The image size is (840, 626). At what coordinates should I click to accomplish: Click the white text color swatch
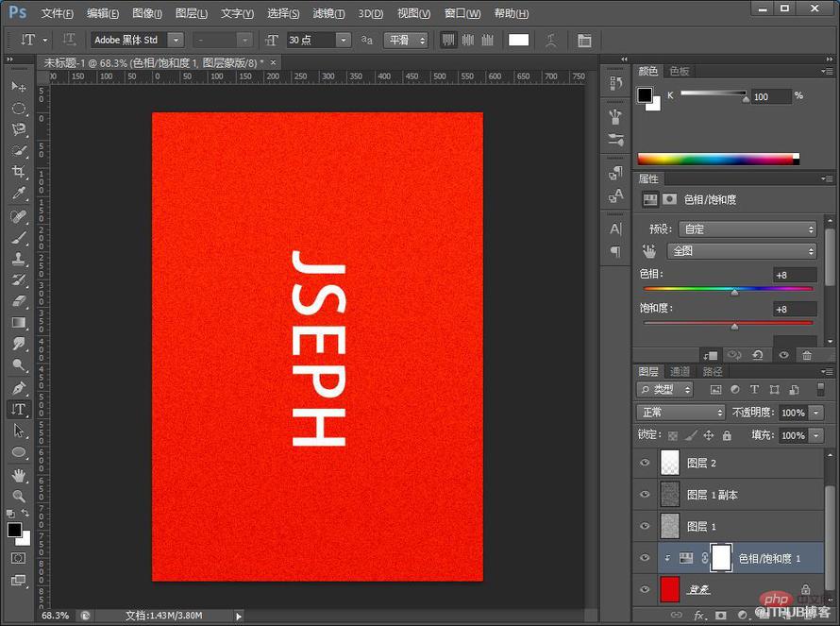pyautogui.click(x=518, y=41)
